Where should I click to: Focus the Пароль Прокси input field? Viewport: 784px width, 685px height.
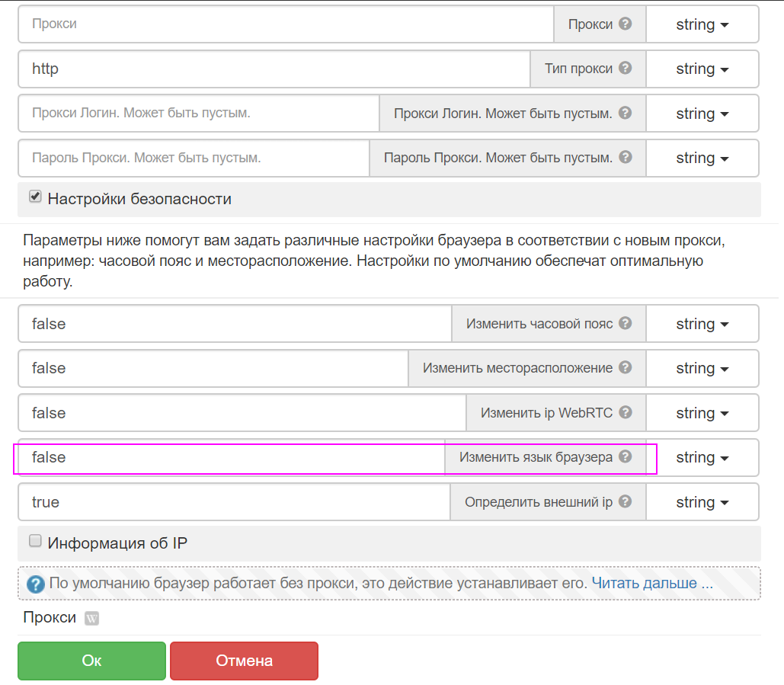[x=194, y=158]
